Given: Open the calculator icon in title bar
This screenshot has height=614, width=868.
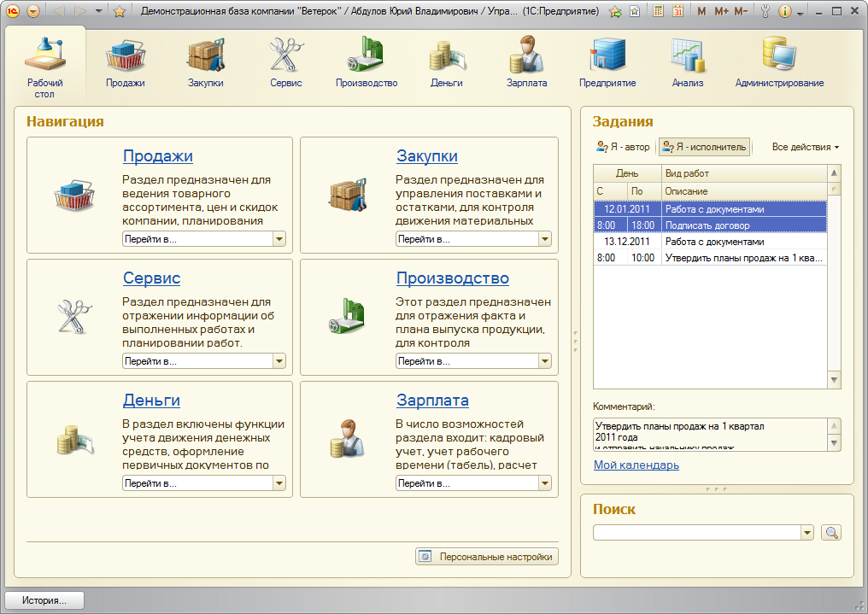Looking at the screenshot, I should [658, 12].
